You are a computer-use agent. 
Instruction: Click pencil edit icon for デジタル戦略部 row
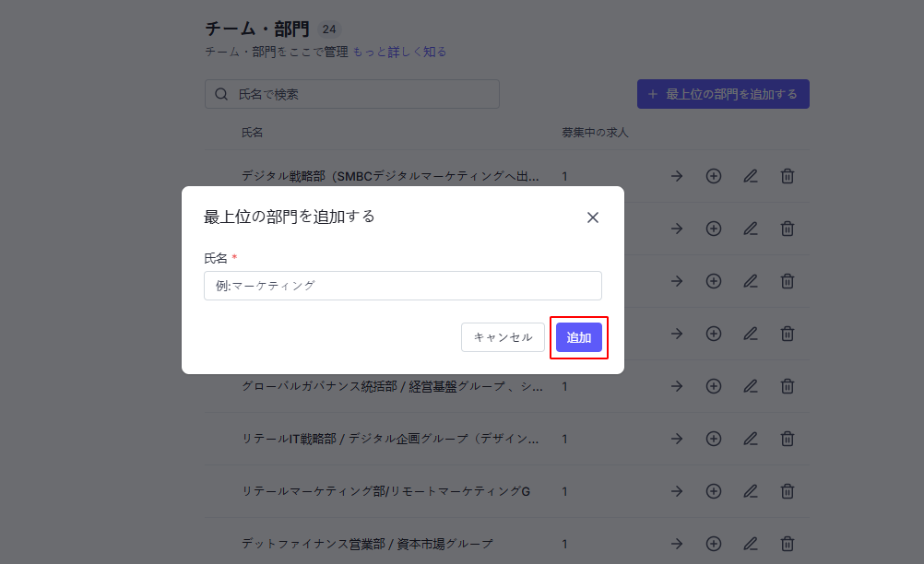pyautogui.click(x=750, y=176)
